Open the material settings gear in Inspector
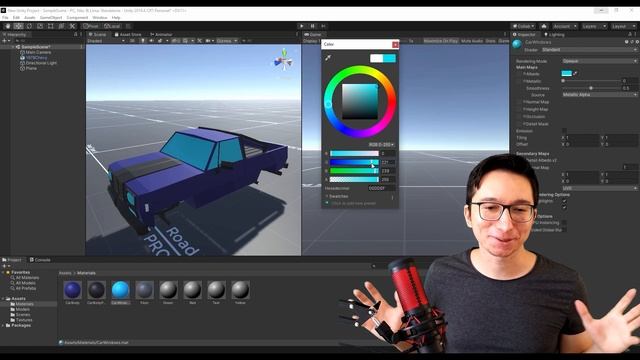 [637, 42]
